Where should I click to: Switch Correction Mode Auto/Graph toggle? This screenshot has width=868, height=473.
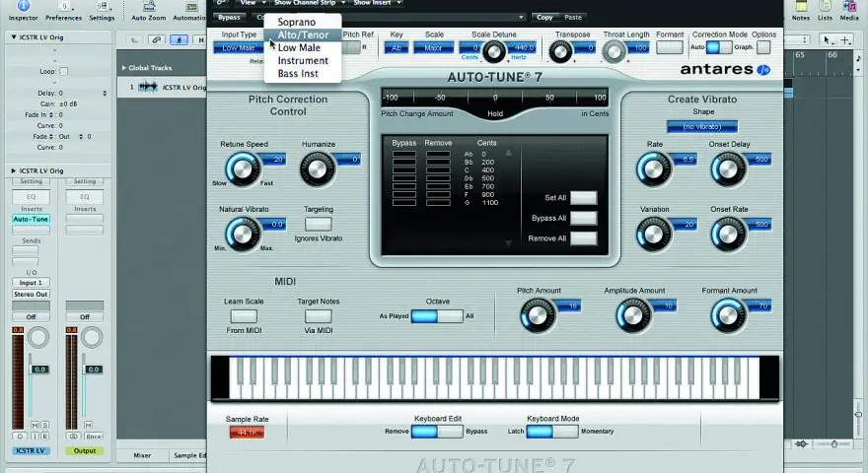point(719,47)
